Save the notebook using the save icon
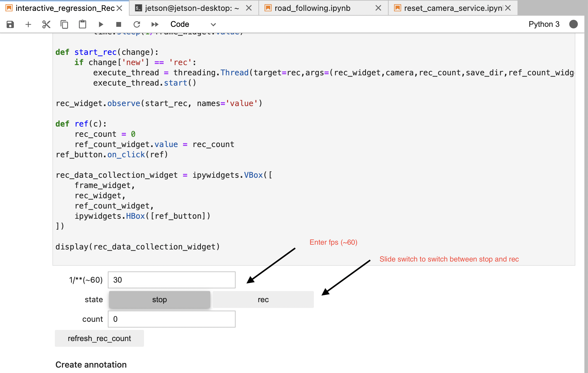588x373 pixels. tap(10, 24)
